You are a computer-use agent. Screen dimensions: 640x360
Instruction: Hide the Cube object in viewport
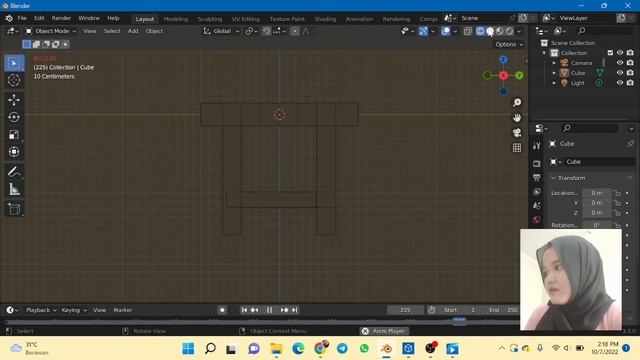coord(620,73)
